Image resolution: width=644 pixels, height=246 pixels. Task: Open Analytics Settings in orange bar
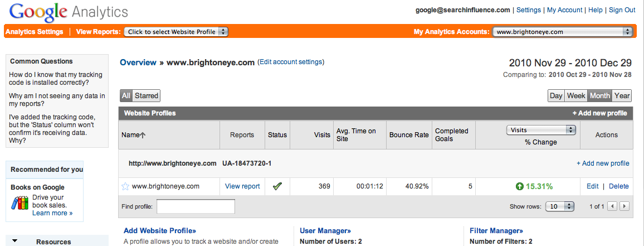(35, 32)
